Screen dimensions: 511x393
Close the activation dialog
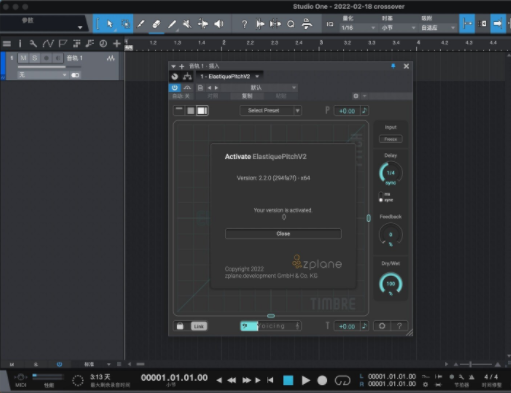[x=283, y=234]
